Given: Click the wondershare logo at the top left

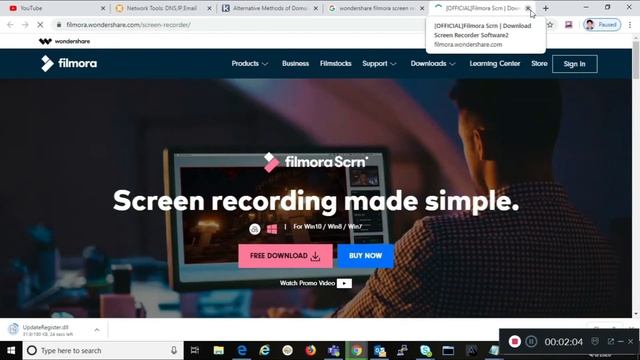Looking at the screenshot, I should click(x=64, y=41).
